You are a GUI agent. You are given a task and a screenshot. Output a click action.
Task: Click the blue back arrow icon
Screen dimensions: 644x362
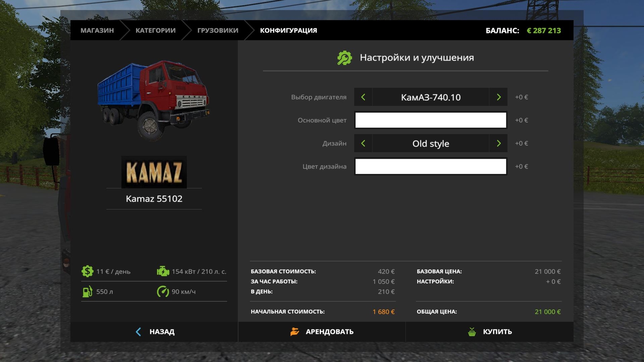tap(138, 332)
